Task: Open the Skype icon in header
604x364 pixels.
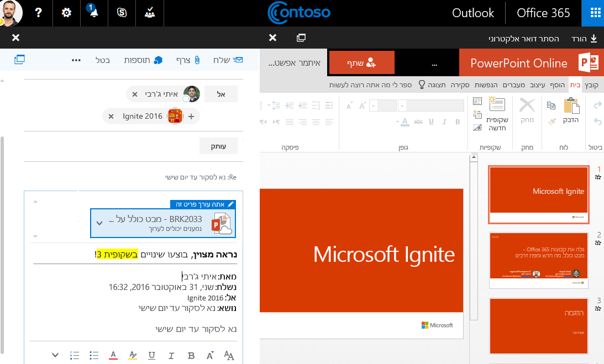Action: (x=122, y=13)
